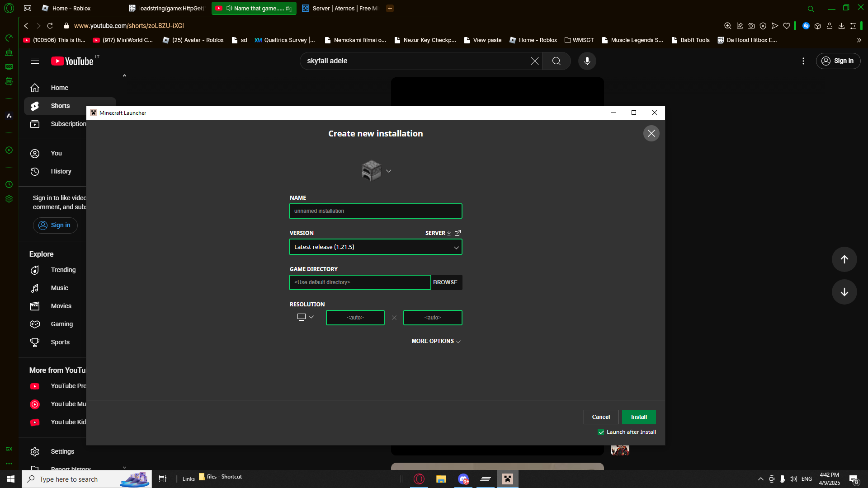Click the sidebar Sign in button
This screenshot has width=868, height=488.
55,225
